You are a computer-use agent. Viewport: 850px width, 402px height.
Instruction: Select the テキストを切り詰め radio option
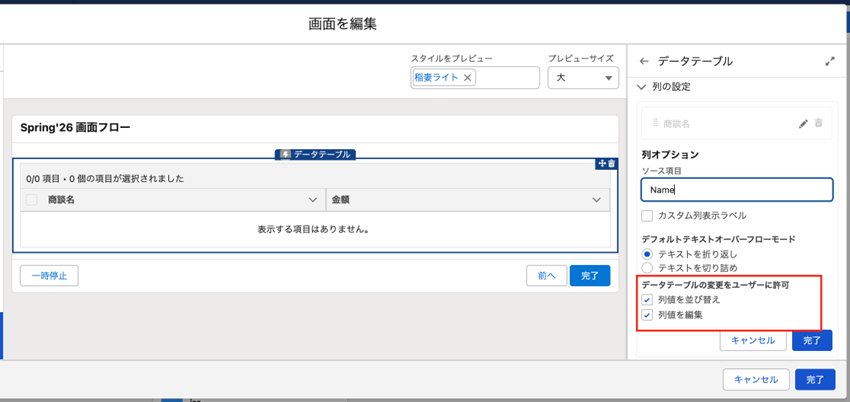coord(647,268)
